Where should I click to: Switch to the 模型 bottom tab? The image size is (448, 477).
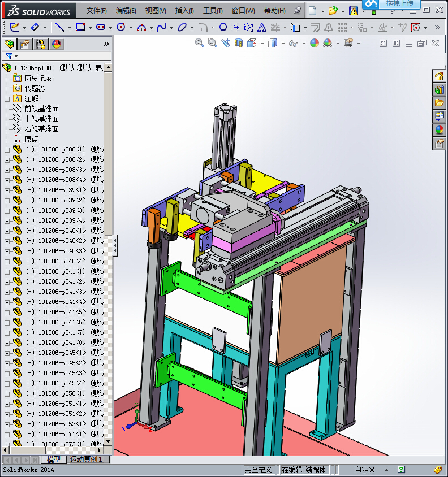[54, 459]
